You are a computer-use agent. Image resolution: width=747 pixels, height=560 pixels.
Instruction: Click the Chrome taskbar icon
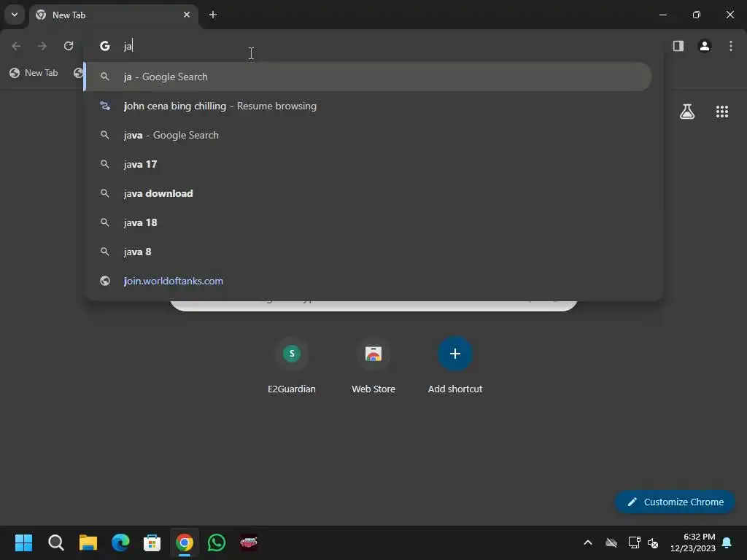tap(185, 542)
